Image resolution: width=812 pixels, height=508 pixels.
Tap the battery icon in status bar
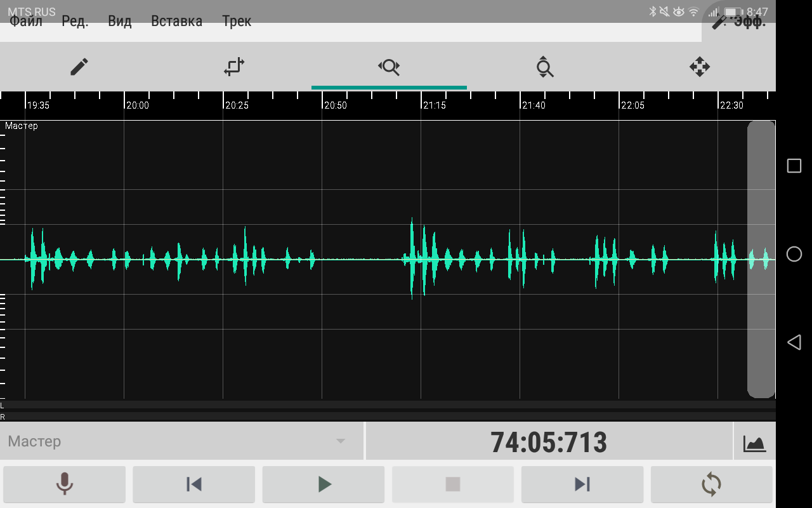tap(733, 12)
